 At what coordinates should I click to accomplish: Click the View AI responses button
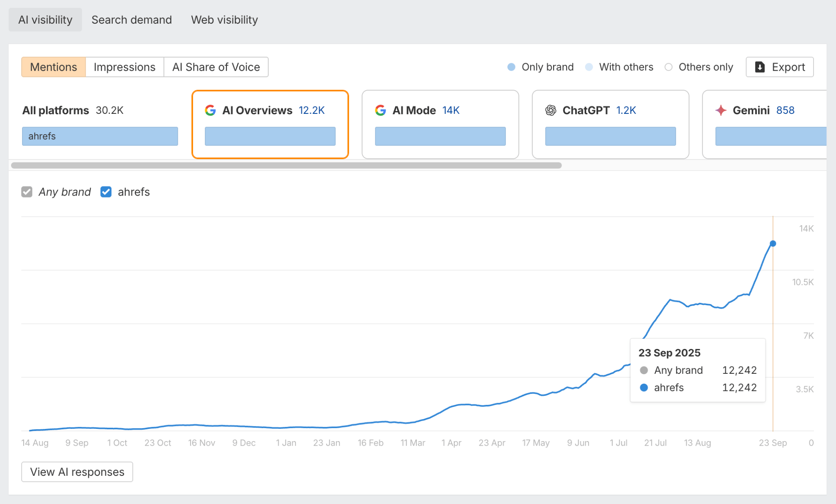pos(77,472)
